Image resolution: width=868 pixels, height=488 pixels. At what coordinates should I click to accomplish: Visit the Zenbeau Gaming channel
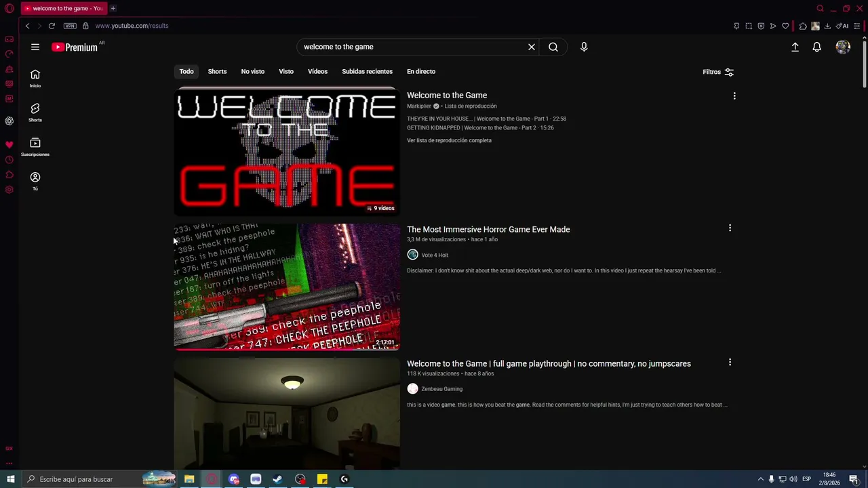point(441,389)
